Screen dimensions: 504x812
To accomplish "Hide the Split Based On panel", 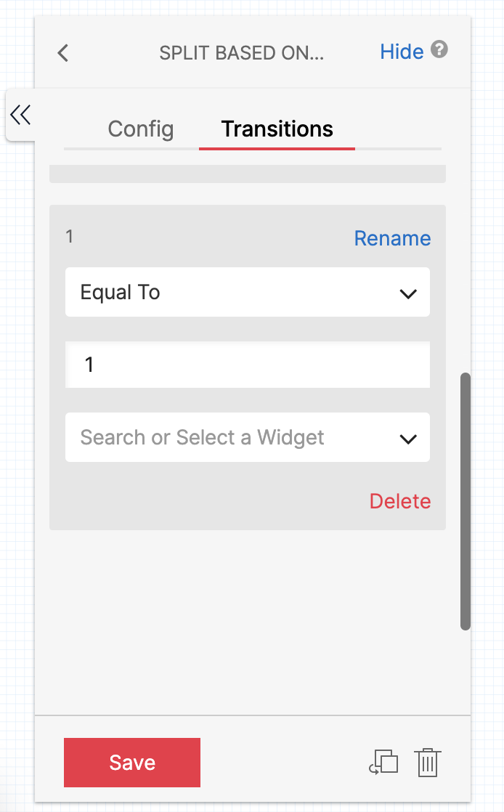I will click(401, 51).
